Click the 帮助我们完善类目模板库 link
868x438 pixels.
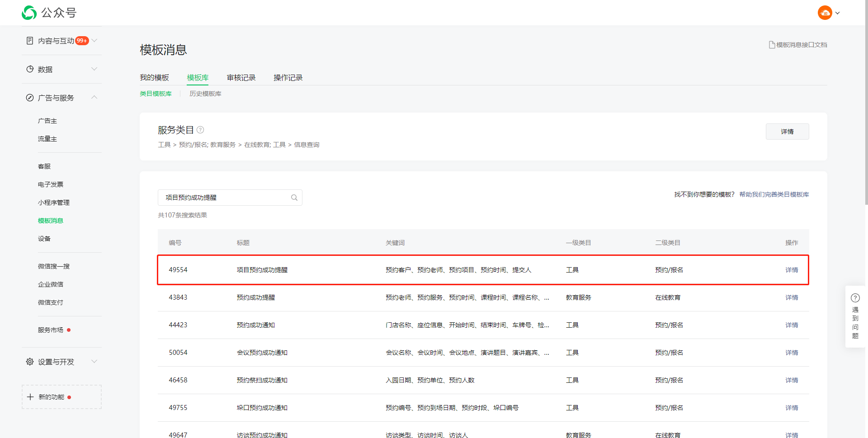pyautogui.click(x=774, y=194)
